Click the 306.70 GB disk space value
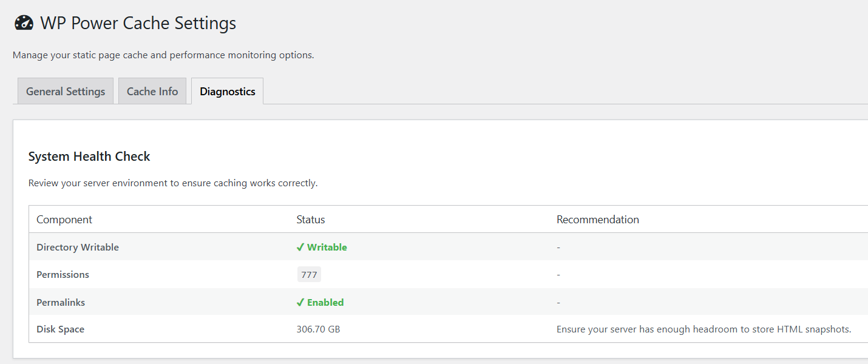This screenshot has height=364, width=868. (x=318, y=329)
